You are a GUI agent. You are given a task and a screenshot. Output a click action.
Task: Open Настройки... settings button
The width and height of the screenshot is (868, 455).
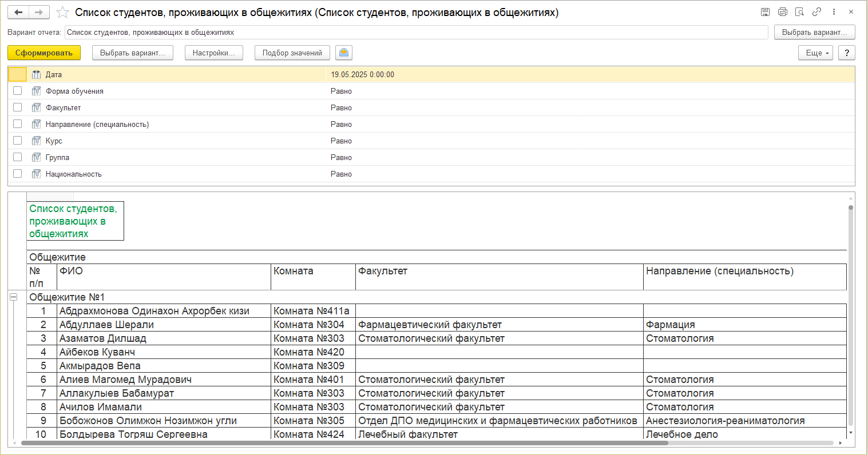pos(214,53)
